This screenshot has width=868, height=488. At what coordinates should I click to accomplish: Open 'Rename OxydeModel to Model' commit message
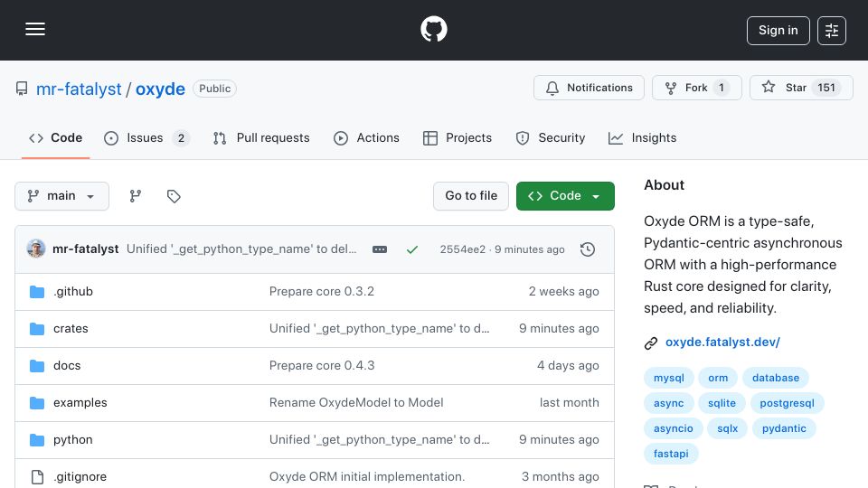[x=356, y=403]
